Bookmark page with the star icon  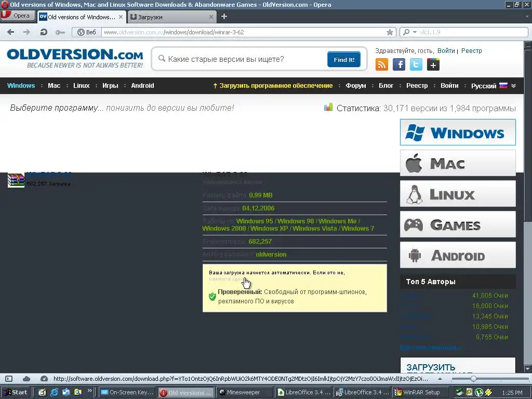(390, 32)
